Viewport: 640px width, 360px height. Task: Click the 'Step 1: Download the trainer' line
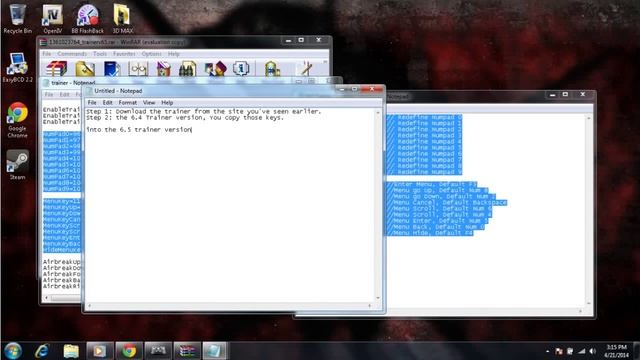click(204, 111)
